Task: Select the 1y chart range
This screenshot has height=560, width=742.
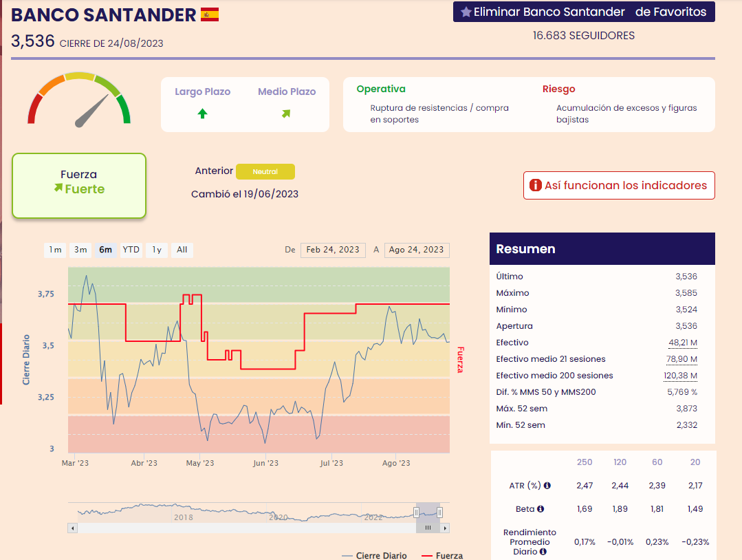Action: coord(157,250)
